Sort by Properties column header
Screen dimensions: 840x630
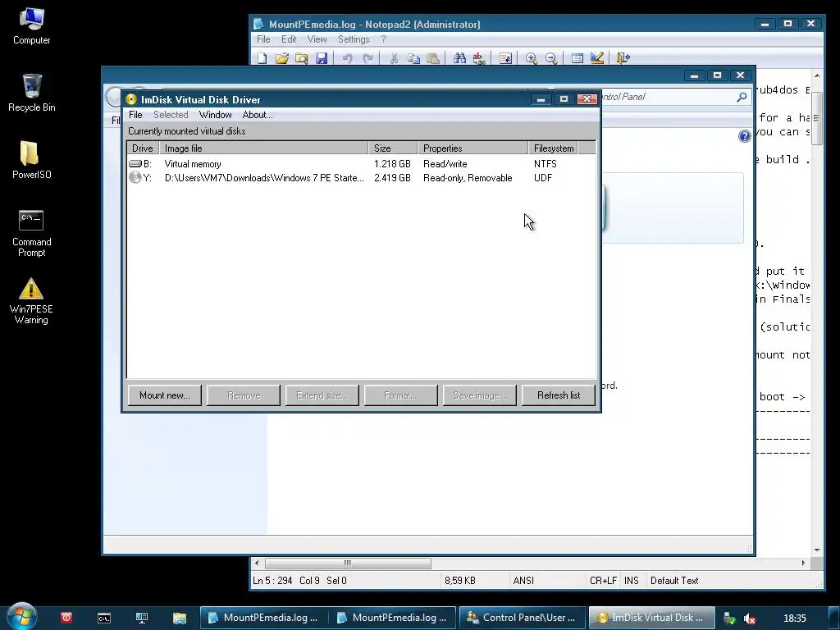tap(473, 148)
